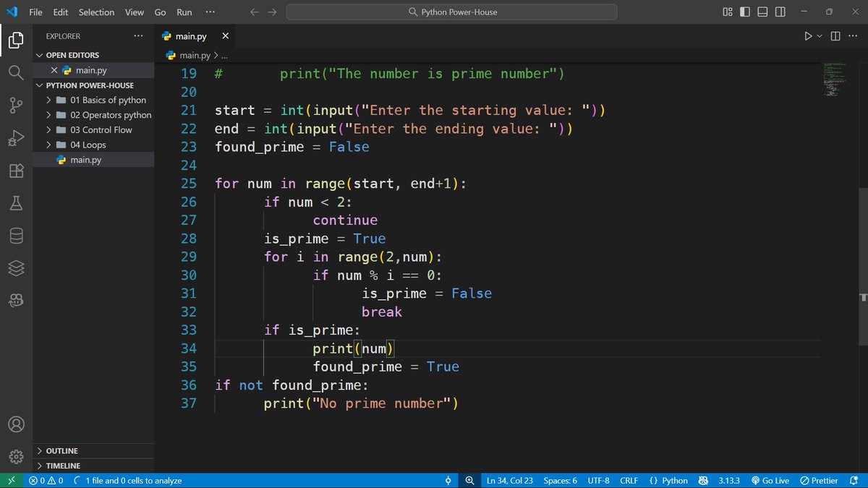Click the VS Code logo icon
Screen dimensions: 868x488
point(12,12)
